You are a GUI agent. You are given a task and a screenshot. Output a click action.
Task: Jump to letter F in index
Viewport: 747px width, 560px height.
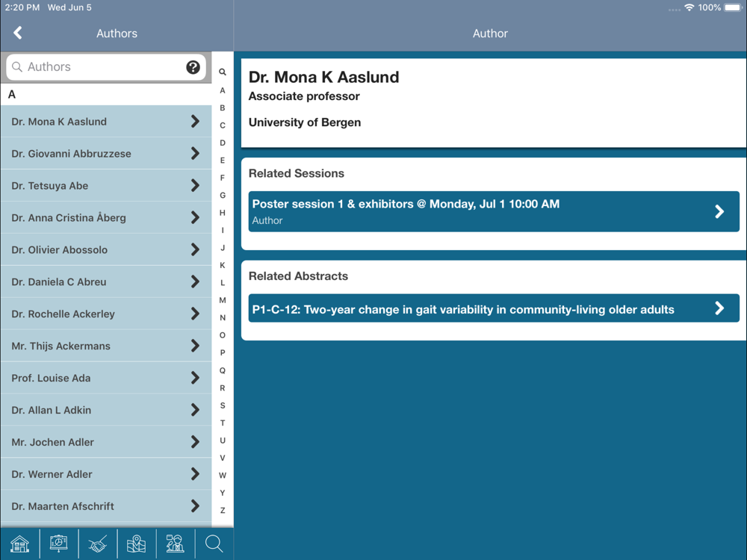pos(223,178)
